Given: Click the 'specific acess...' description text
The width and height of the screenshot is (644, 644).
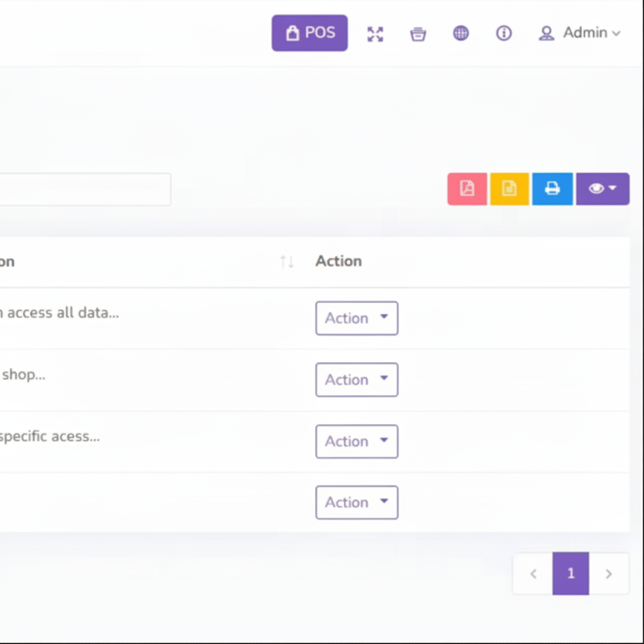Looking at the screenshot, I should 50,436.
